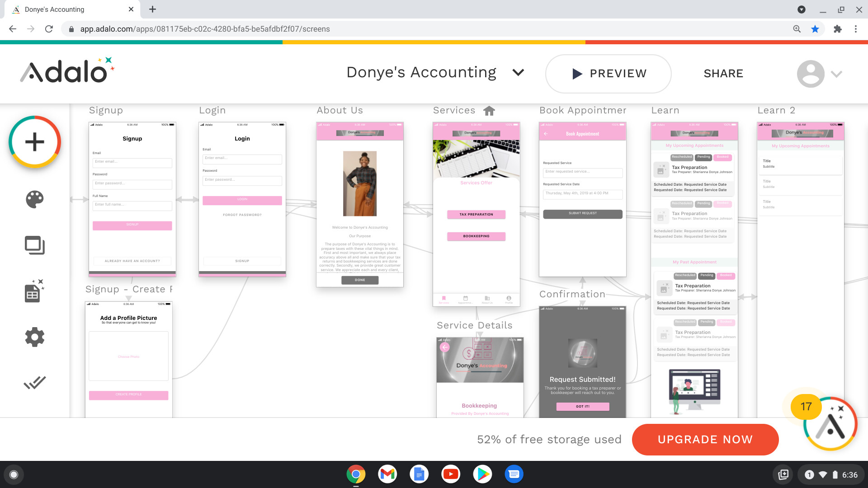Image resolution: width=868 pixels, height=488 pixels.
Task: Open the Publish double-checkmark icon
Action: (35, 383)
